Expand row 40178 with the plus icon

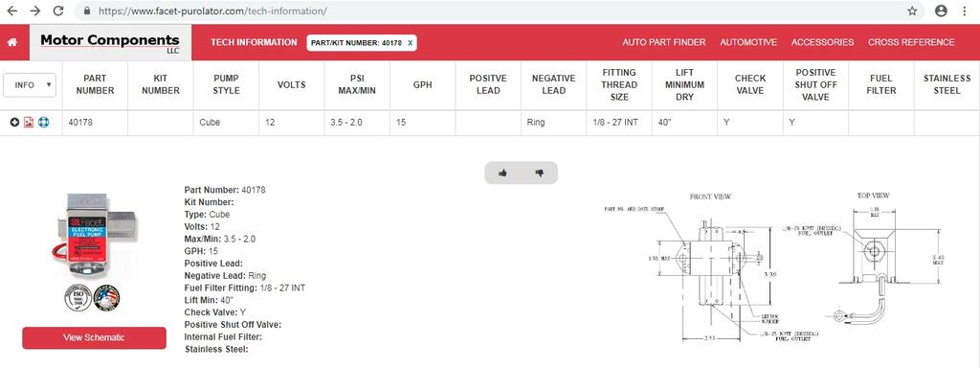coord(14,123)
